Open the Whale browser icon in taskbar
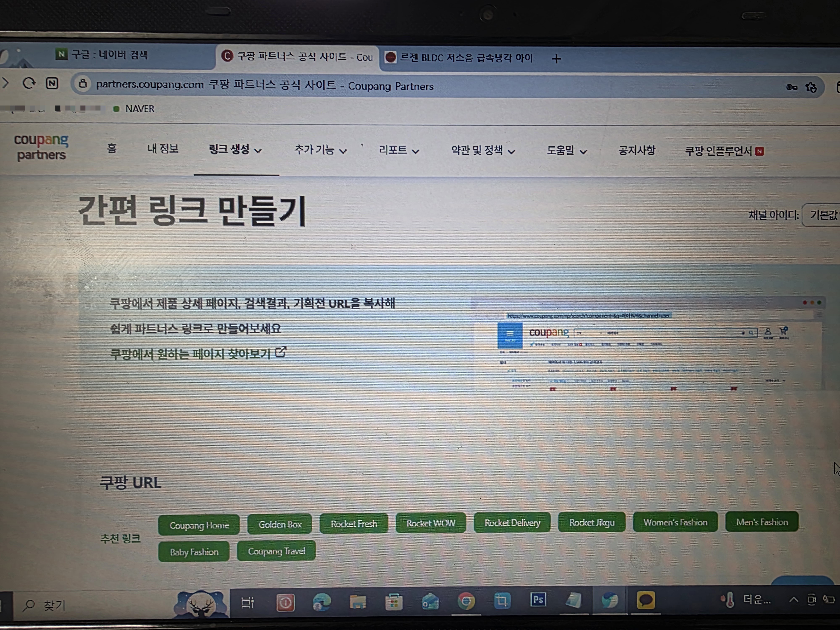This screenshot has height=630, width=840. point(610,601)
